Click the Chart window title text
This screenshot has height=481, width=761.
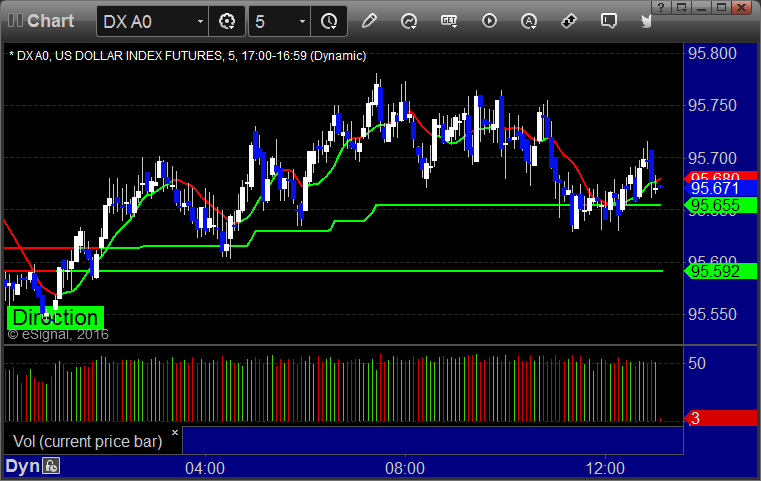(50, 21)
